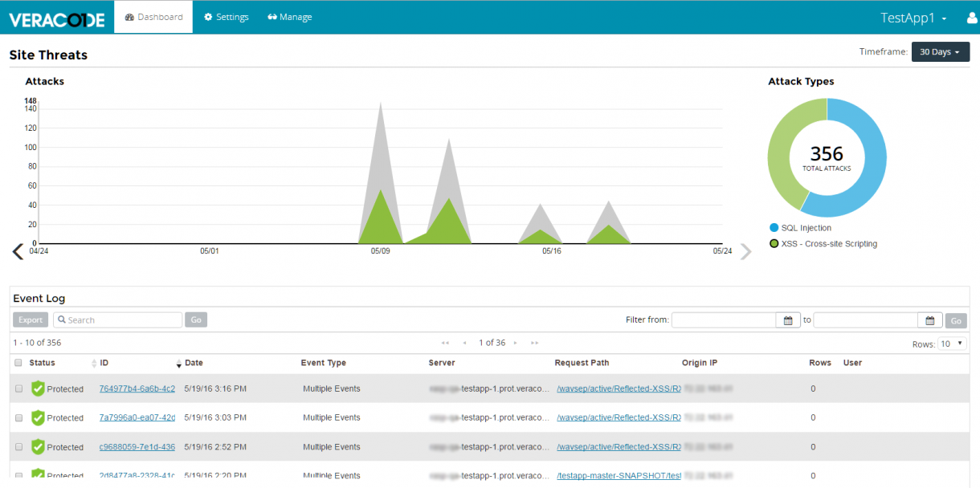Open request path link for the 3:03 PM event
The width and height of the screenshot is (980, 488).
(x=619, y=417)
